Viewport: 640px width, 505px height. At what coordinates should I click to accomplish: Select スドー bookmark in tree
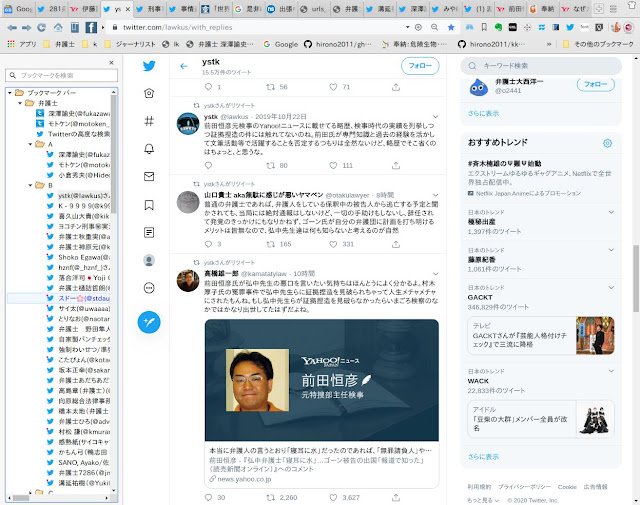(x=84, y=298)
